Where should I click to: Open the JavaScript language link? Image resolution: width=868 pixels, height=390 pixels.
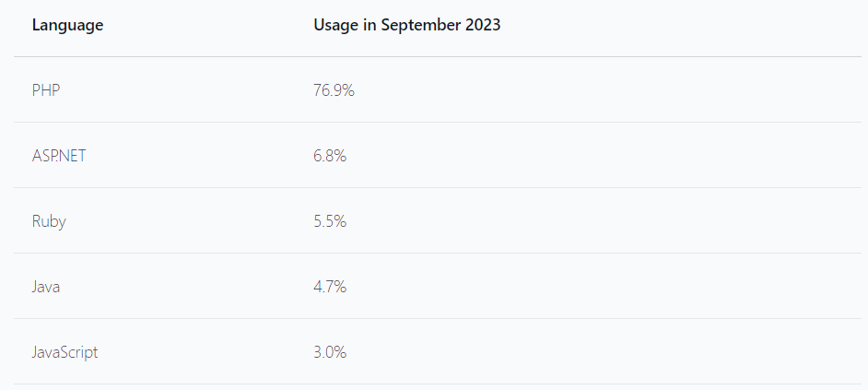pos(65,352)
